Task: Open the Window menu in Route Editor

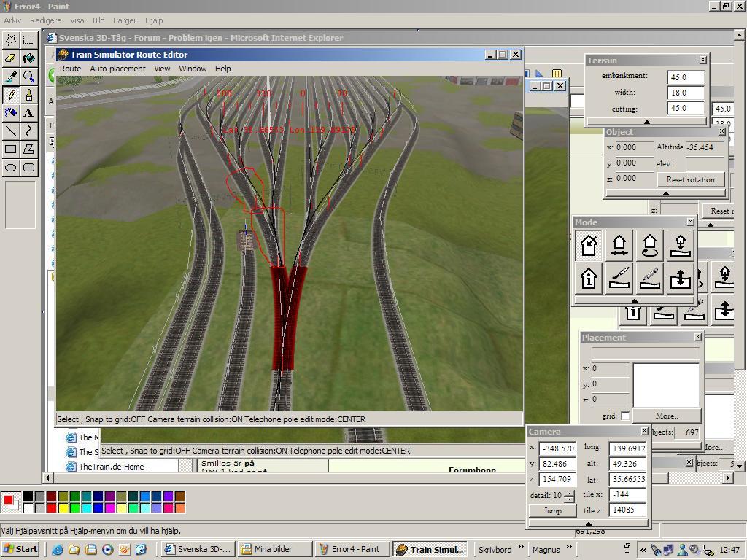Action: (x=193, y=69)
